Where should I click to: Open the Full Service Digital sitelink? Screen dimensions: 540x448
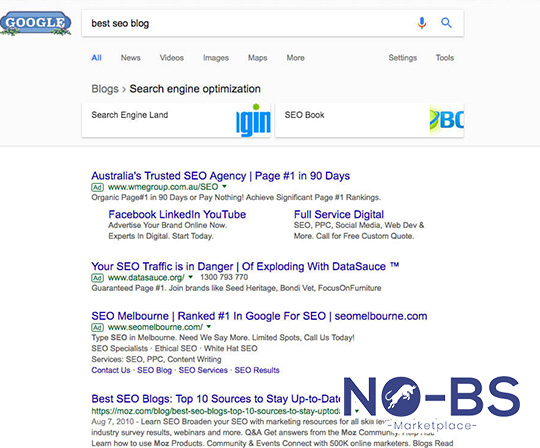click(339, 215)
